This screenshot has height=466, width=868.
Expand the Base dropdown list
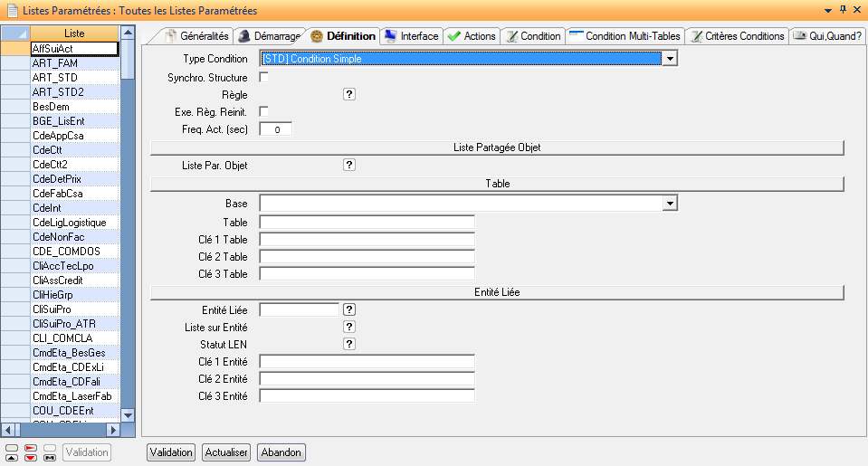click(670, 204)
